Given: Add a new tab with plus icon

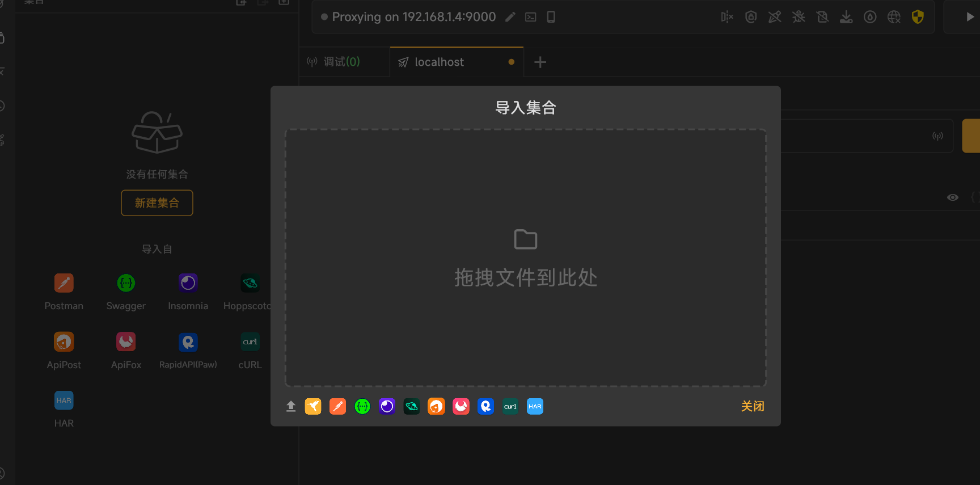Looking at the screenshot, I should click(x=540, y=62).
